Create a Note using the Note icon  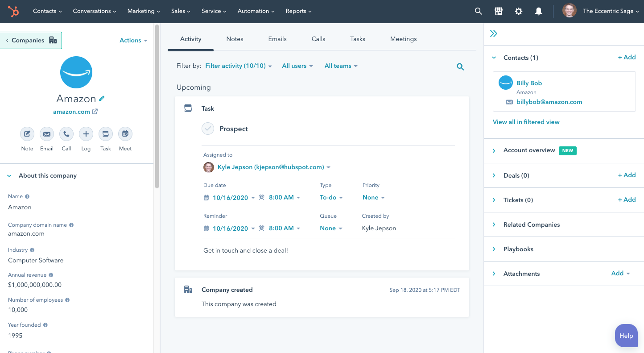(27, 134)
